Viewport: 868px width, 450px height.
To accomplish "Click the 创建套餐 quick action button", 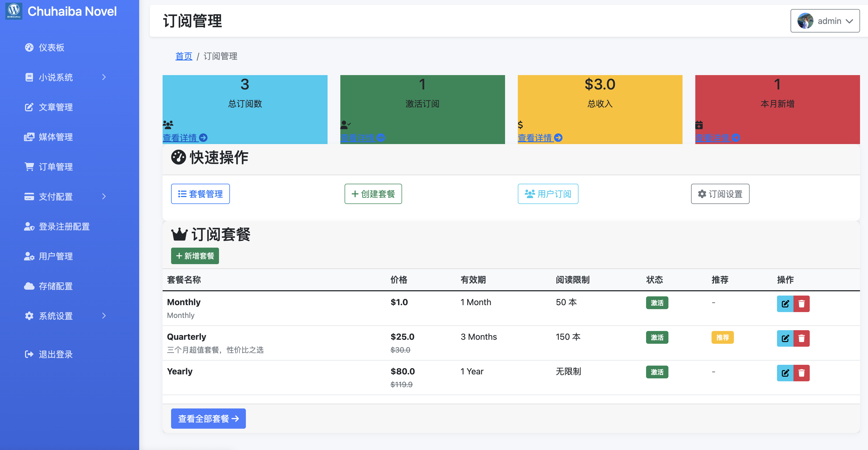I will tap(373, 194).
